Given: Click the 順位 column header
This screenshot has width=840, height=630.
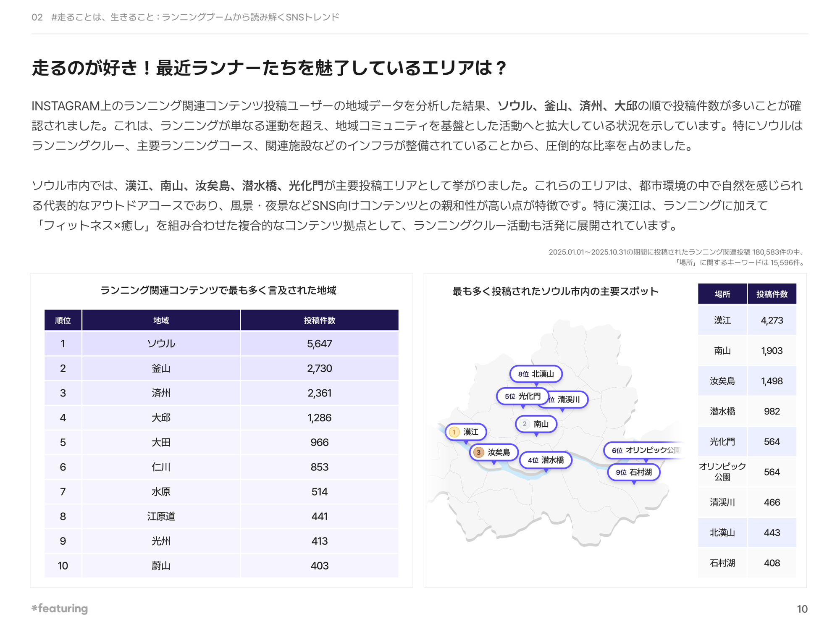Looking at the screenshot, I should click(63, 320).
